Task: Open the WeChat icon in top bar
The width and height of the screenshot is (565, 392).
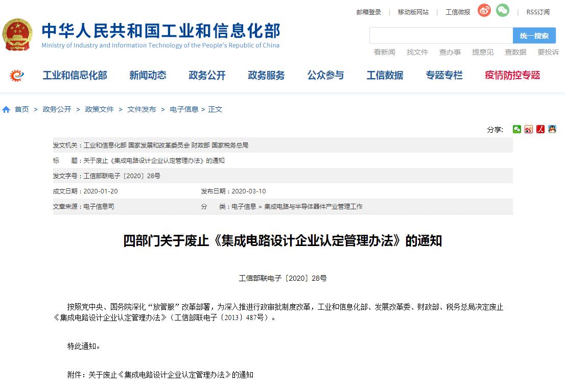Action: pyautogui.click(x=503, y=10)
